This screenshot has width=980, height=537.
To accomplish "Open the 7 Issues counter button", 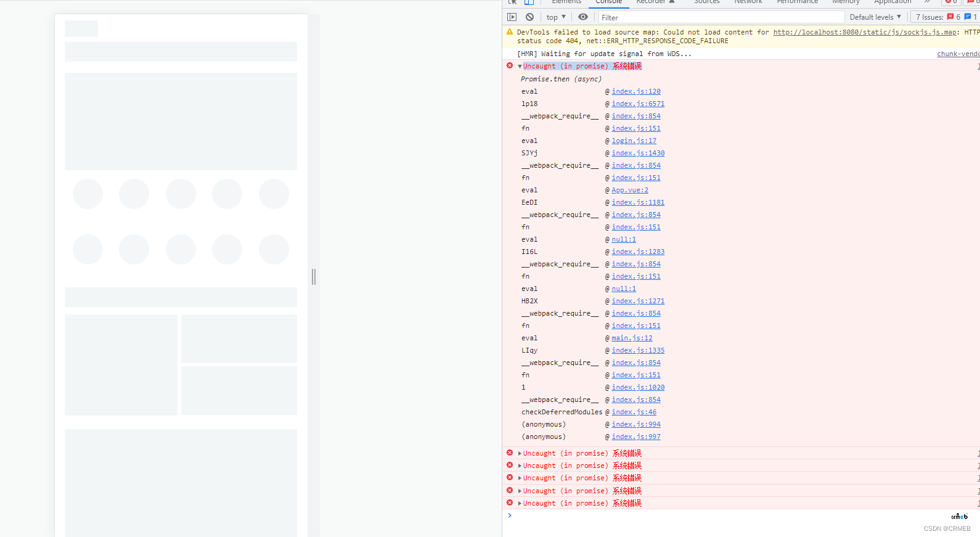I will tap(945, 17).
